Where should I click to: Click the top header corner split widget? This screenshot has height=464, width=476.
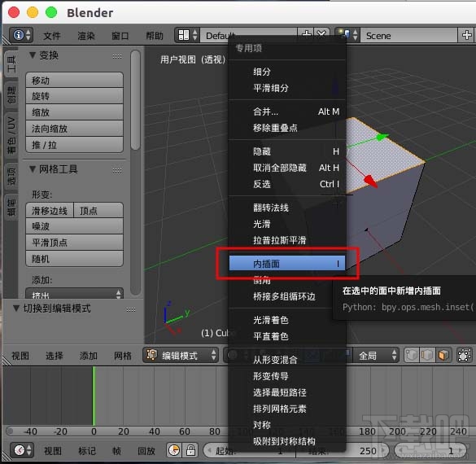[6, 40]
